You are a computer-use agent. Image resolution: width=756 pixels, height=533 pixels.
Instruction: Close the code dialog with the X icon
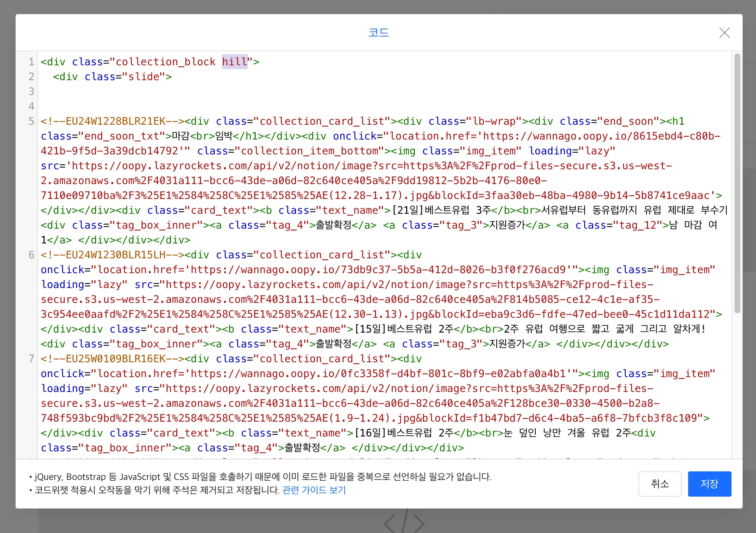pos(724,33)
